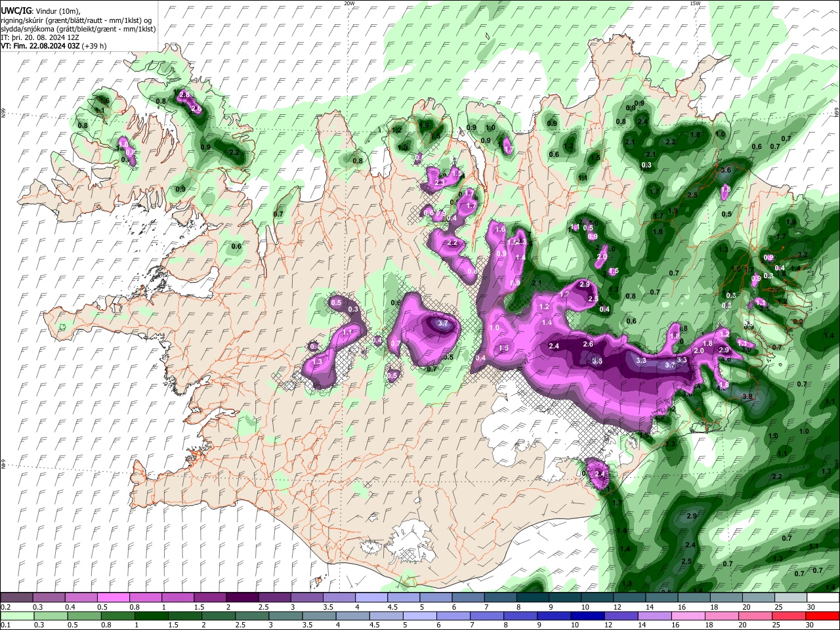
Task: Click the '20W' longitude label
Action: [x=348, y=3]
